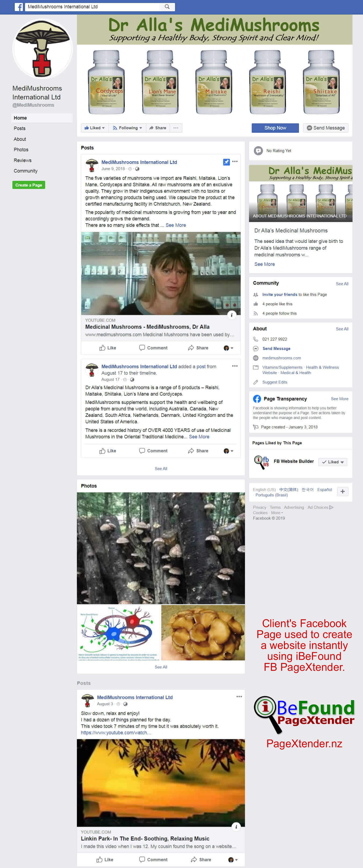Toggle the page Liked button
The width and height of the screenshot is (363, 868).
(95, 128)
